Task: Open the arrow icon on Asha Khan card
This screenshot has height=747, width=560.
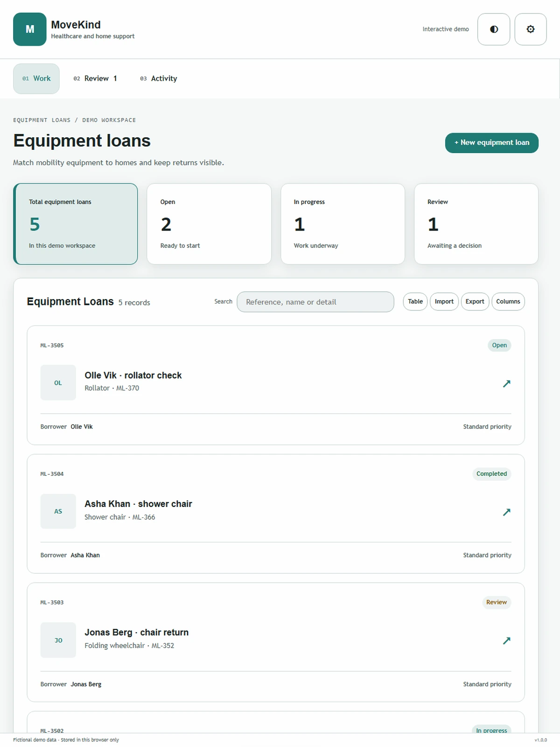Action: click(x=506, y=512)
